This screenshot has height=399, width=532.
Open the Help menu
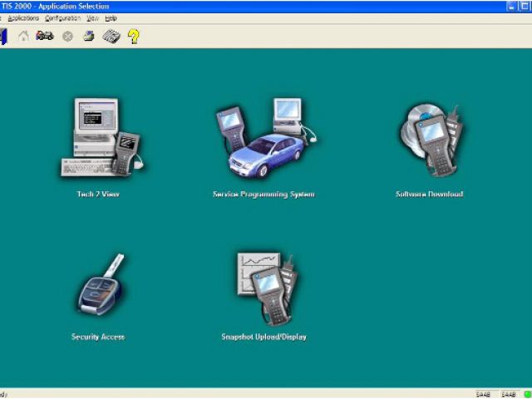(x=111, y=18)
